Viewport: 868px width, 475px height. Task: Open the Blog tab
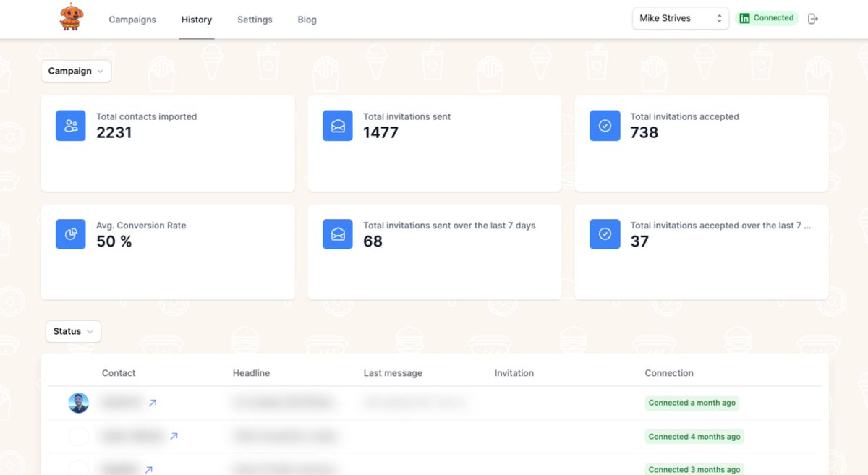point(307,20)
